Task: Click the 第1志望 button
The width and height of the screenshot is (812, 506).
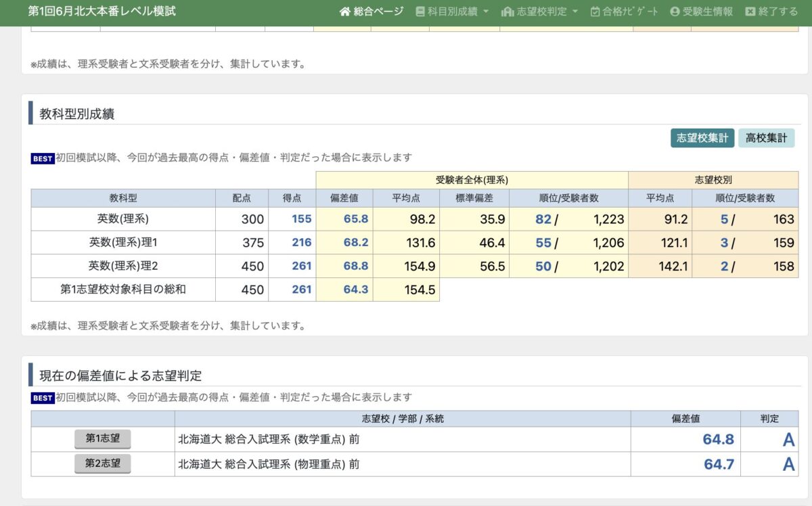Action: click(102, 439)
